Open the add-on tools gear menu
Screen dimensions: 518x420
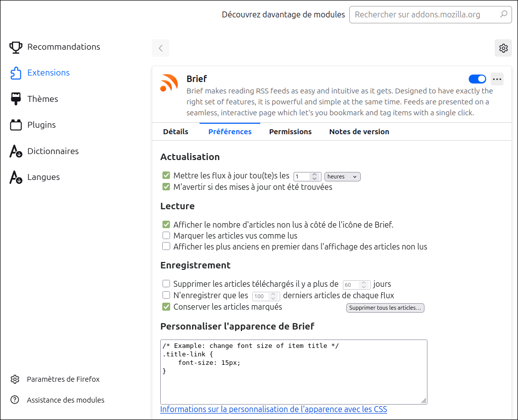tap(503, 48)
